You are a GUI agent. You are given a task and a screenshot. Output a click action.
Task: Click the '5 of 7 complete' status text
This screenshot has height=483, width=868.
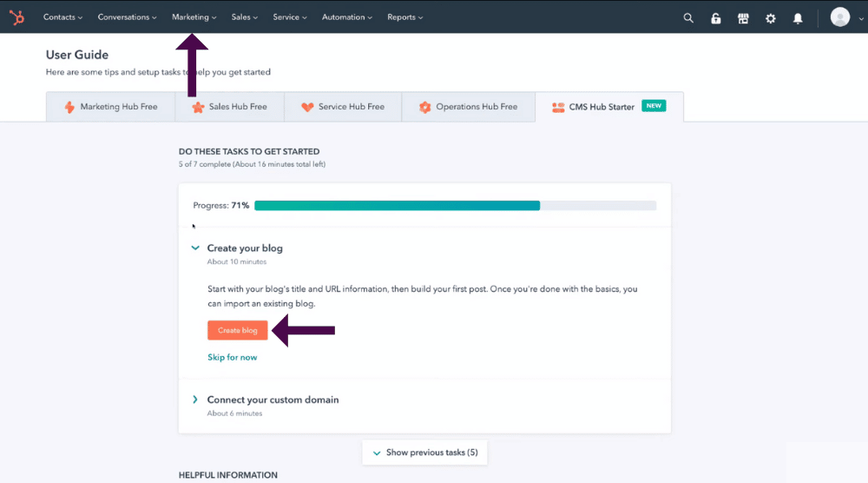(252, 164)
